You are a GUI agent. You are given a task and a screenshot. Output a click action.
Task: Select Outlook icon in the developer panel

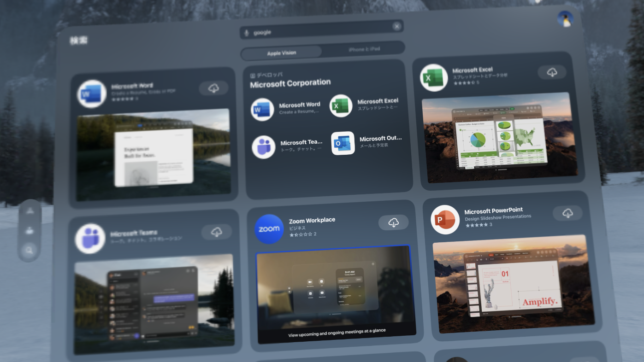[x=343, y=143]
